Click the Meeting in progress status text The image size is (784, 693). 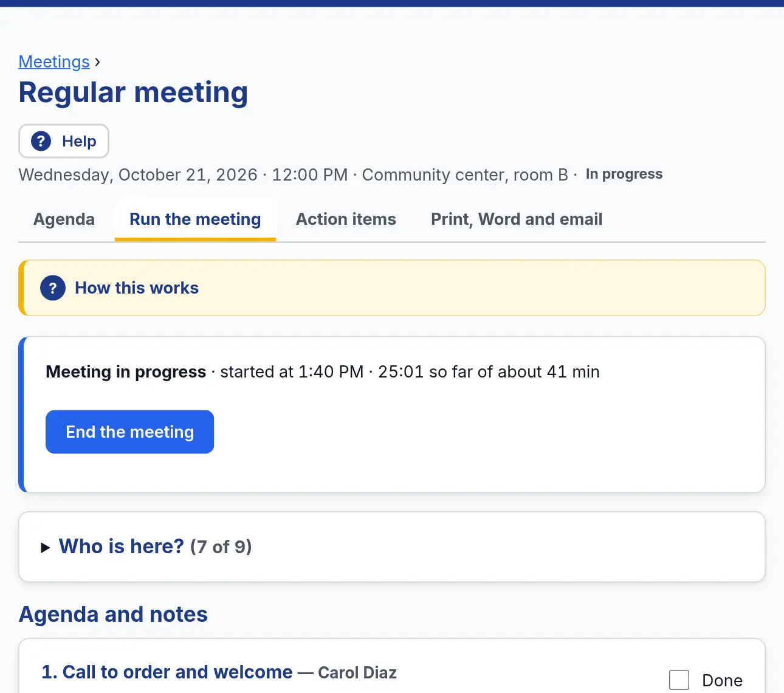[126, 371]
